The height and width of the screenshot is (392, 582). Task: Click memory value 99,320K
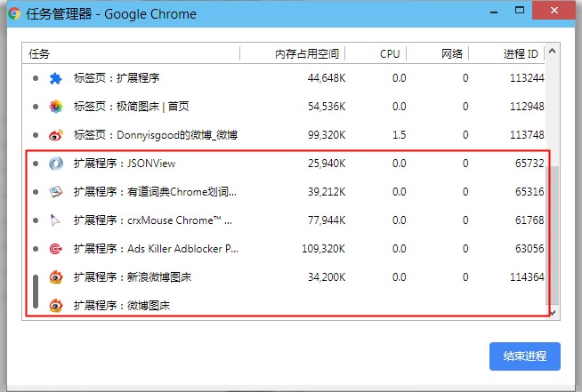pos(327,135)
